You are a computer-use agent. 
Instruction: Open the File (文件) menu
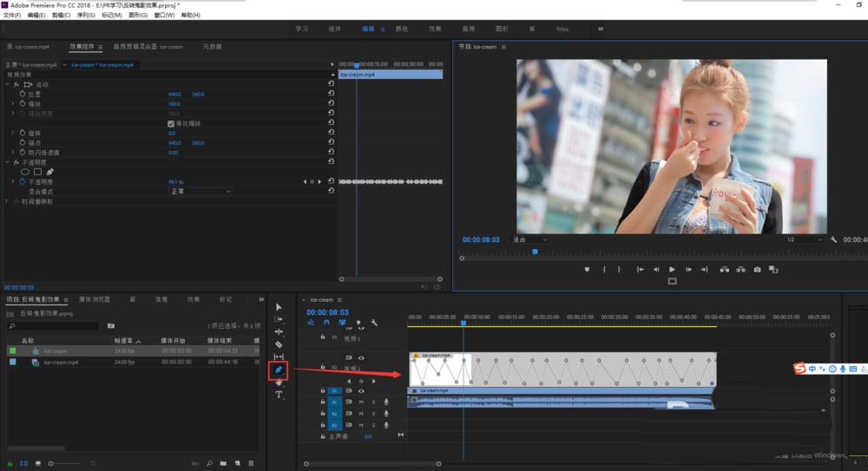(12, 15)
